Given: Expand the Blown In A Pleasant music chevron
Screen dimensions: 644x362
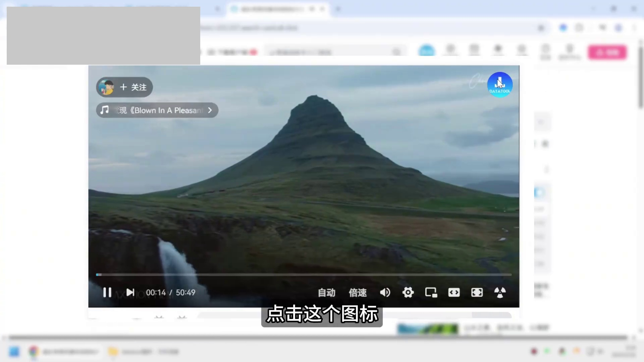Looking at the screenshot, I should click(x=210, y=110).
